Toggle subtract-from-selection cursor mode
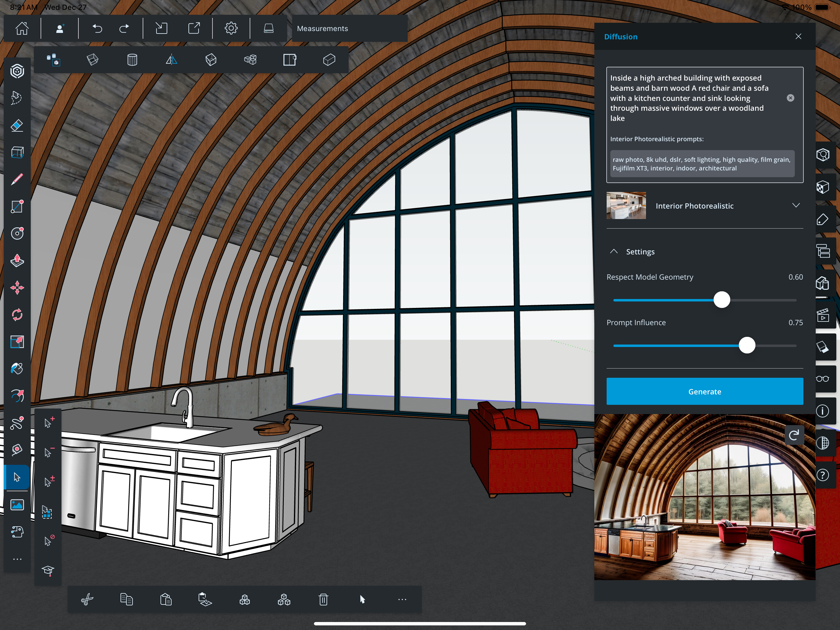The height and width of the screenshot is (630, 840). coord(49,452)
